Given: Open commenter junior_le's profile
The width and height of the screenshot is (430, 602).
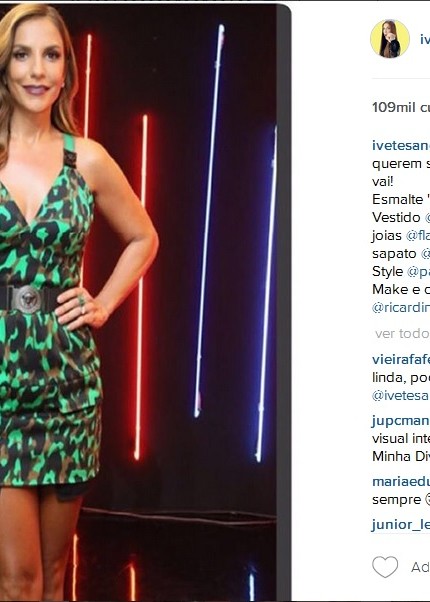Looking at the screenshot, I should pyautogui.click(x=401, y=524).
